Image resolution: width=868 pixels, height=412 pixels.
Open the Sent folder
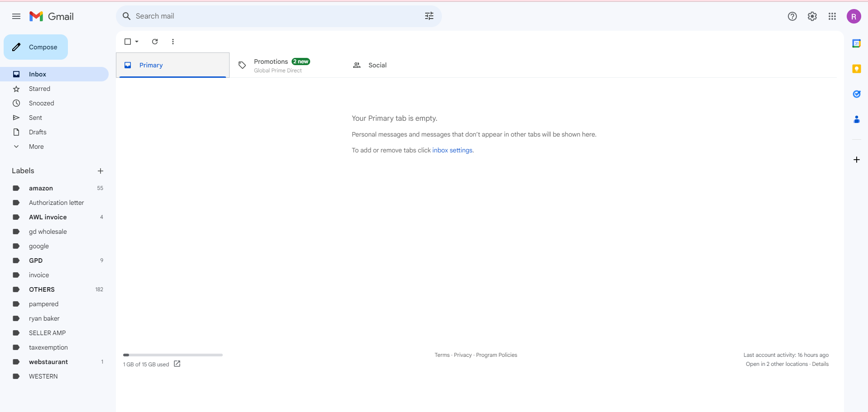coord(54,118)
